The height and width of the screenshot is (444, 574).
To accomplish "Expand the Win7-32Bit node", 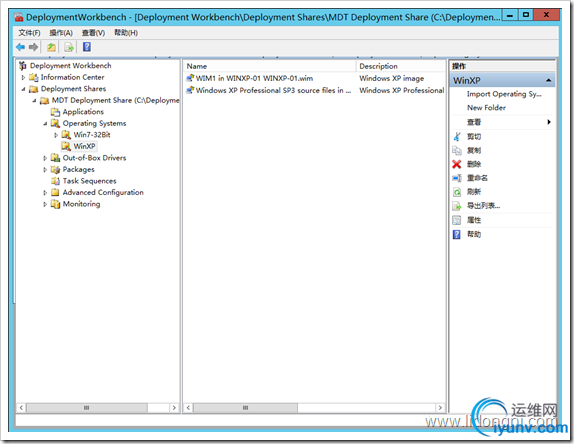I will 56,135.
